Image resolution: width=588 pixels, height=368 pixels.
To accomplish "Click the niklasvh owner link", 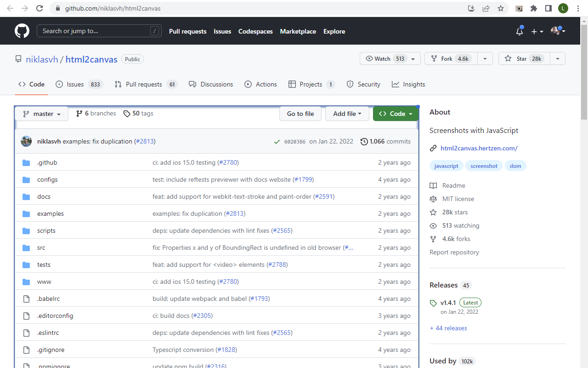I will [42, 59].
